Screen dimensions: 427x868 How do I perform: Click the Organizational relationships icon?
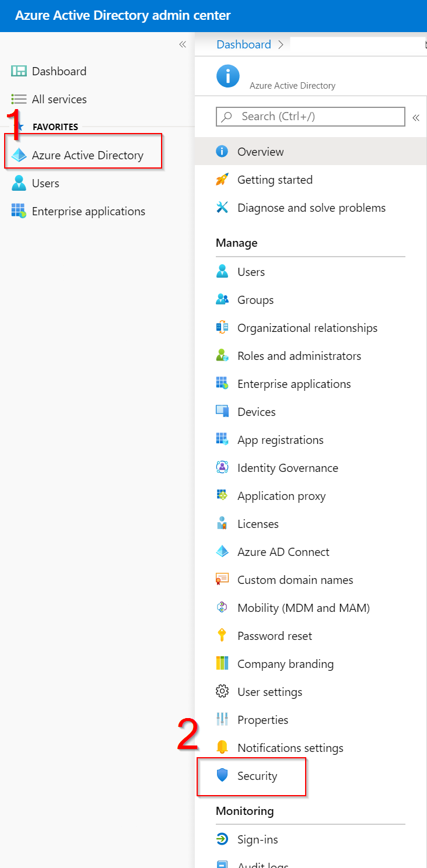coord(222,328)
